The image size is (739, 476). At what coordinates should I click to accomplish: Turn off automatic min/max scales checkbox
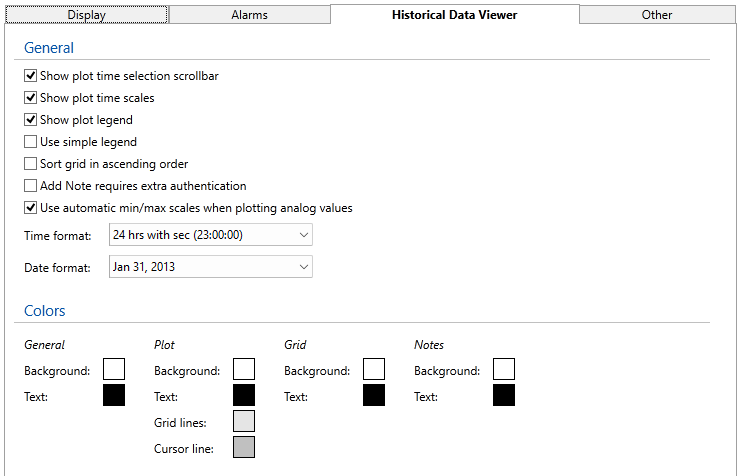pyautogui.click(x=31, y=208)
